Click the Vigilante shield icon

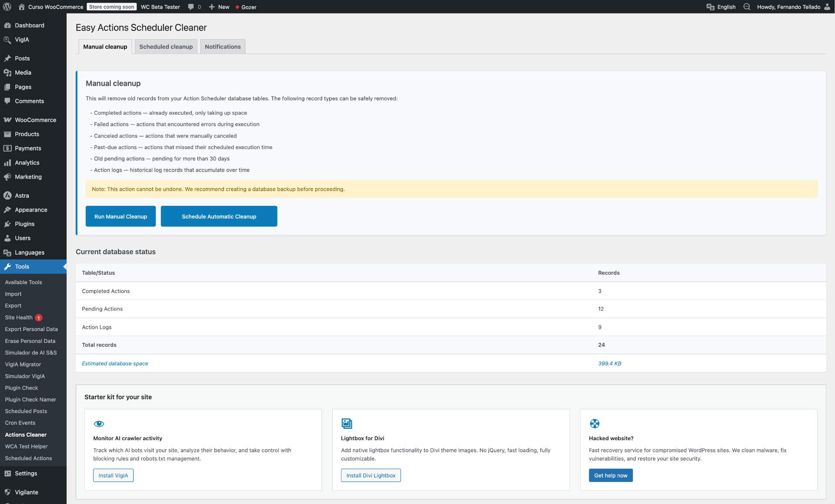tap(7, 492)
